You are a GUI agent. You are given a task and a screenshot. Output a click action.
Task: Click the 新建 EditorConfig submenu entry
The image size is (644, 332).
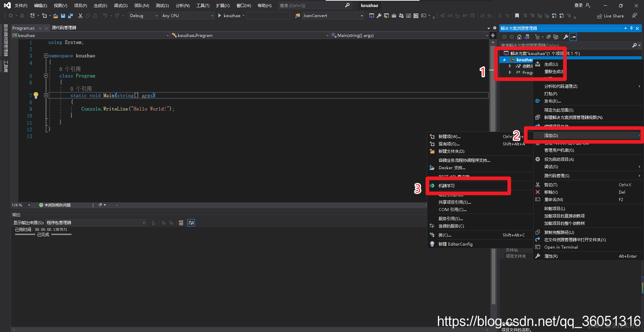[x=480, y=244]
